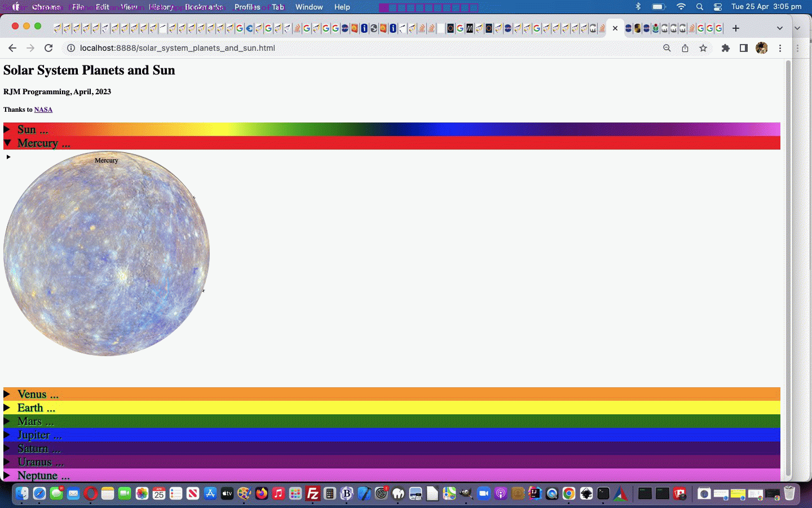Click the URL address bar field
This screenshot has height=508, width=812.
[x=361, y=48]
